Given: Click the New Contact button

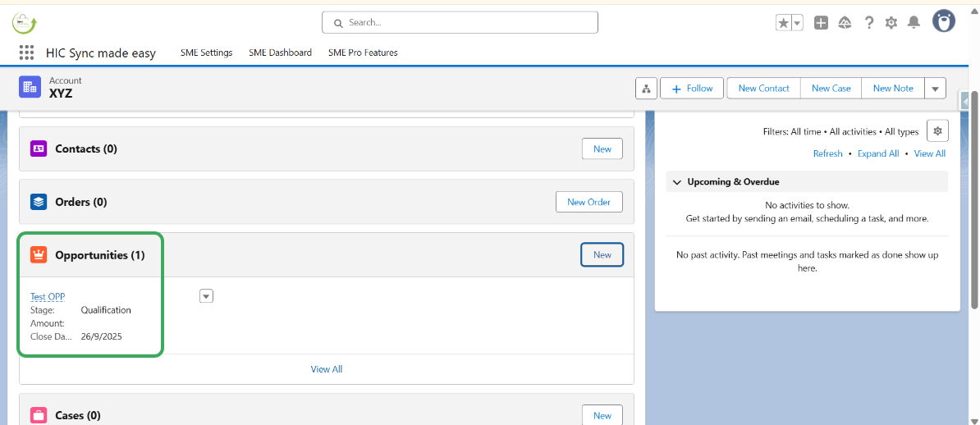Looking at the screenshot, I should pos(764,89).
